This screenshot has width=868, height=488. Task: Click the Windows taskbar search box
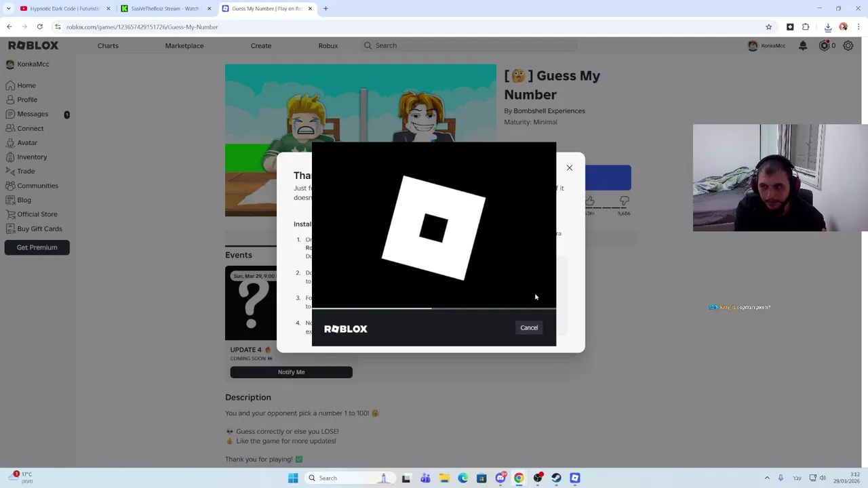(x=351, y=478)
